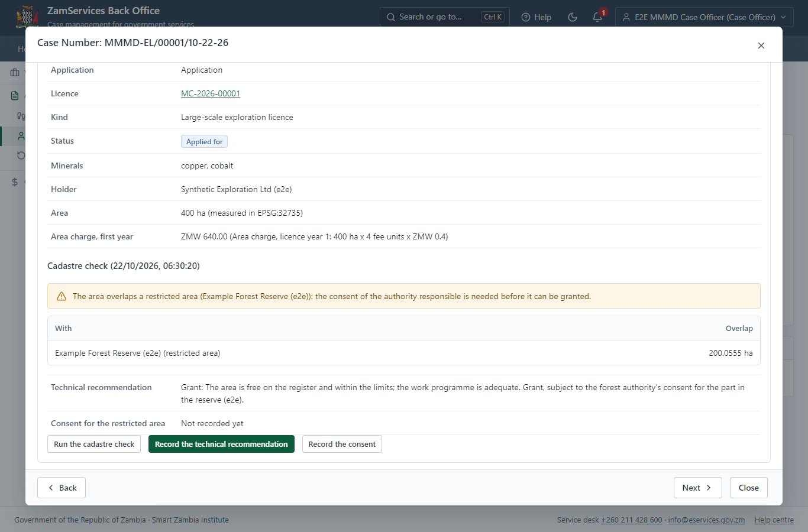Screen dimensions: 808x532
Task: Open licence link MC-2026-00001
Action: coord(211,93)
